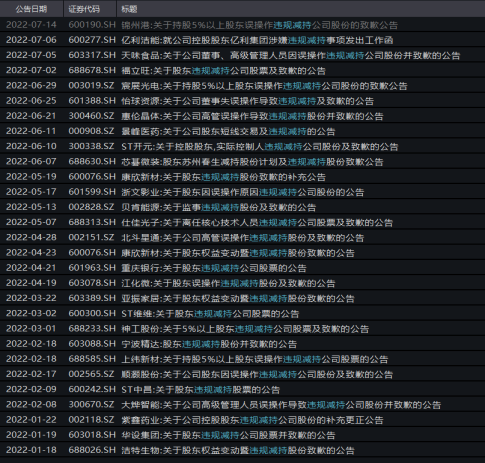Open the 顺灏股份 announcement title

pos(257,375)
